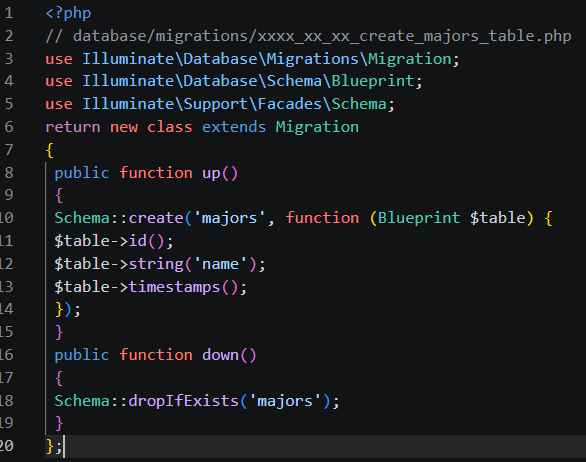Click 'Schema::create' on line 10
The image size is (586, 462).
pos(119,218)
